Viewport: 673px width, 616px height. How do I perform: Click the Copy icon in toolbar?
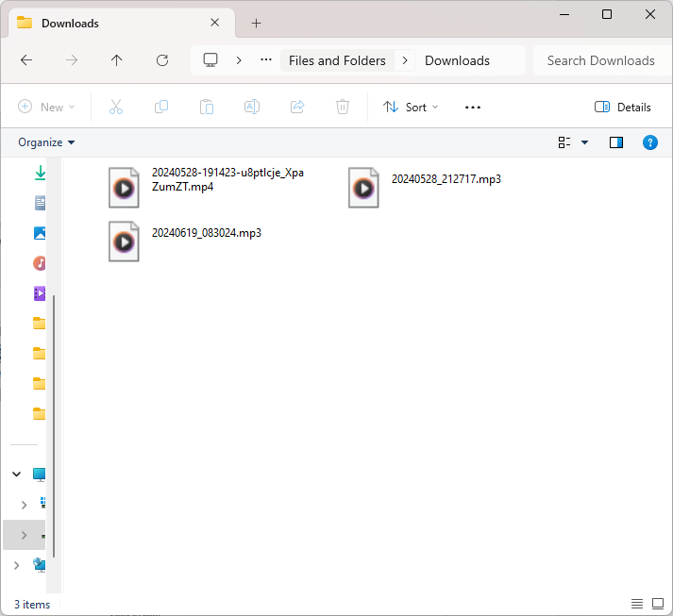pos(161,107)
